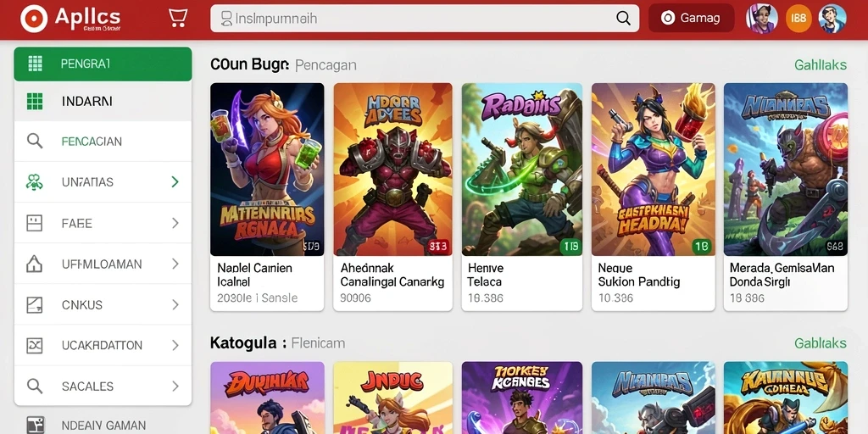868x434 pixels.
Task: Open the shopping cart icon
Action: [177, 19]
